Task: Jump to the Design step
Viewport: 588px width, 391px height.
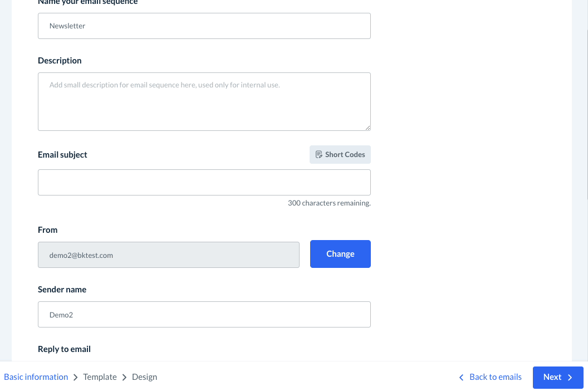Action: point(144,377)
